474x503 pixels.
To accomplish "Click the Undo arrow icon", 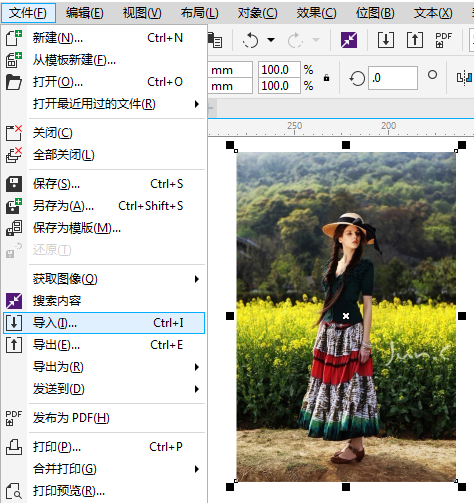I will 250,40.
